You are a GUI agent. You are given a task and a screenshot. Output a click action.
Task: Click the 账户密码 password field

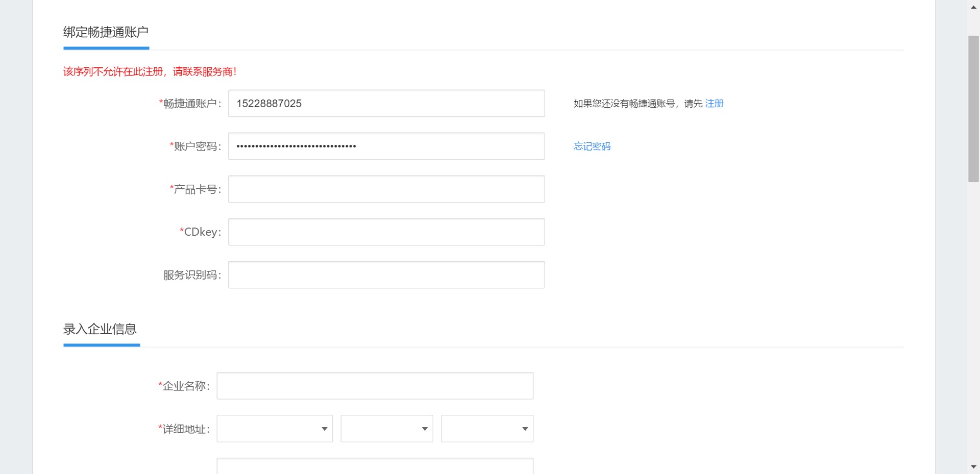386,146
